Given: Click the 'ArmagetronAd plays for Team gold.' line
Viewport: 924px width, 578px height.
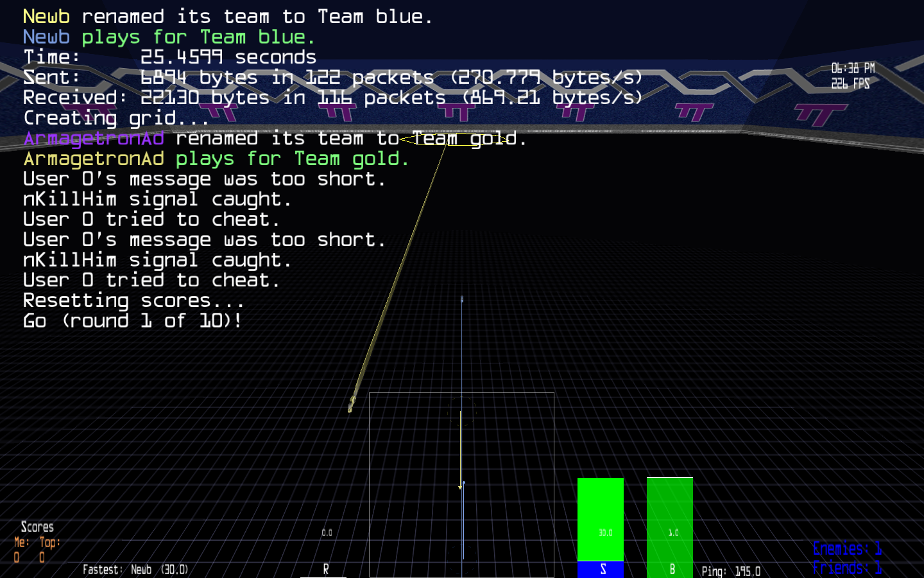Looking at the screenshot, I should point(216,159).
